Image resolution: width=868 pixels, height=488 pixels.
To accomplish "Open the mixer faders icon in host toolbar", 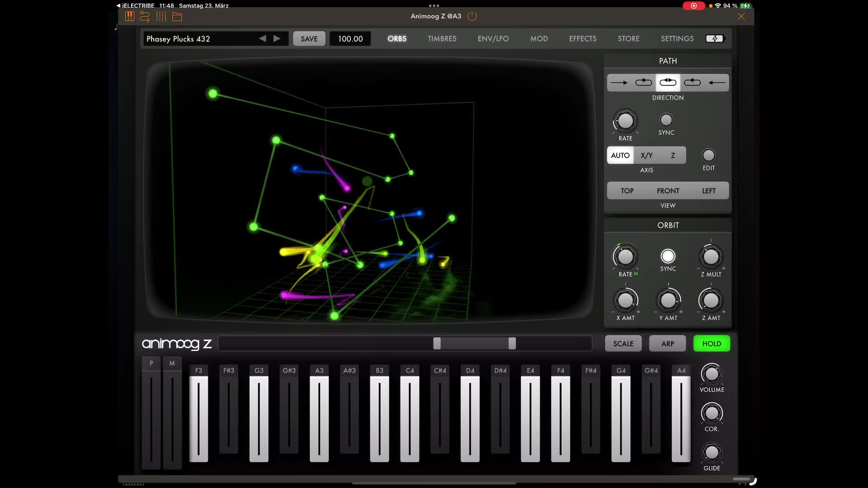I will 161,17.
